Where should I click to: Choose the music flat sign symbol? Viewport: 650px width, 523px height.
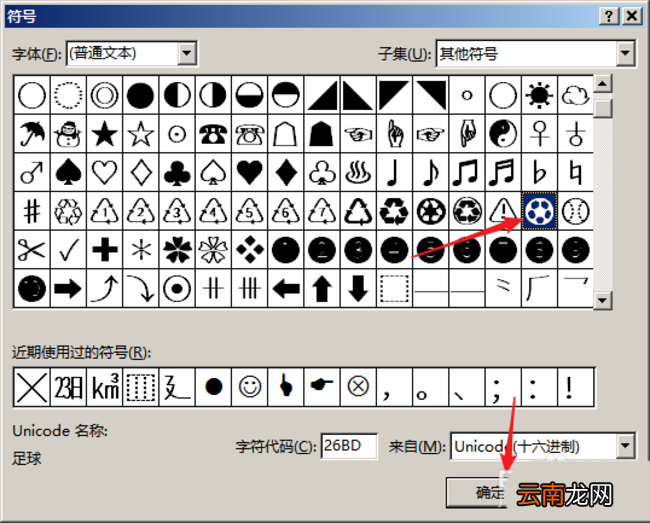click(539, 172)
